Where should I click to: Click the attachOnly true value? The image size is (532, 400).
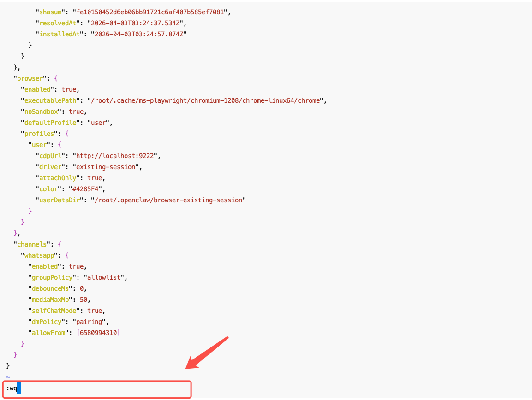coord(95,178)
